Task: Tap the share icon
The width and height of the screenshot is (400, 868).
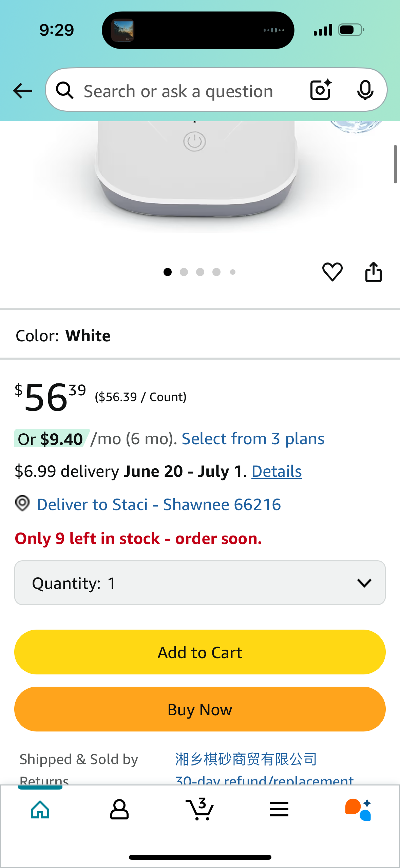Action: [373, 272]
